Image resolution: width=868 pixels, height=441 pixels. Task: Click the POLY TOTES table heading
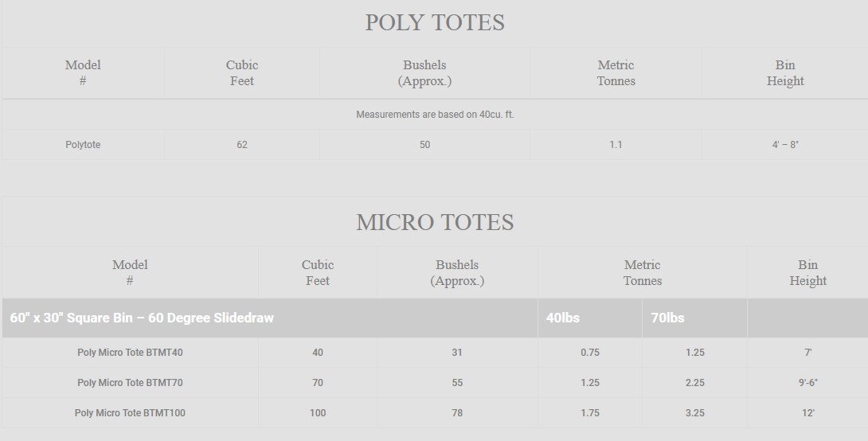(435, 22)
